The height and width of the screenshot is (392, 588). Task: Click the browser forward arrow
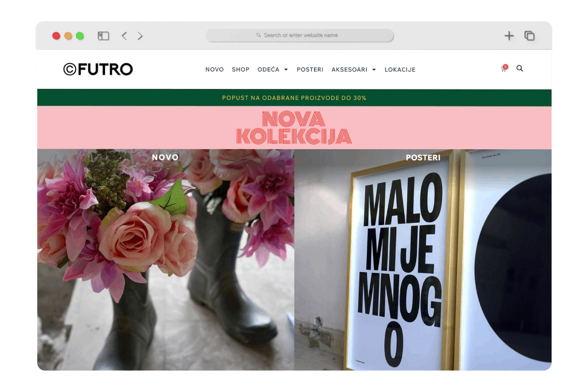(x=140, y=36)
